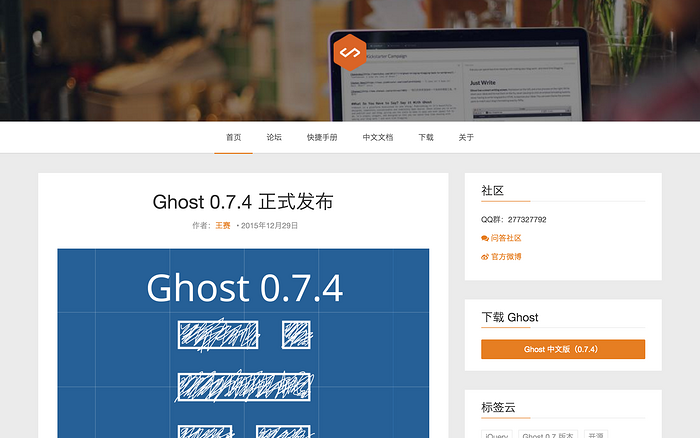Click the Ghost 中文版 (0.7.4) download button
This screenshot has width=700, height=438.
[563, 349]
